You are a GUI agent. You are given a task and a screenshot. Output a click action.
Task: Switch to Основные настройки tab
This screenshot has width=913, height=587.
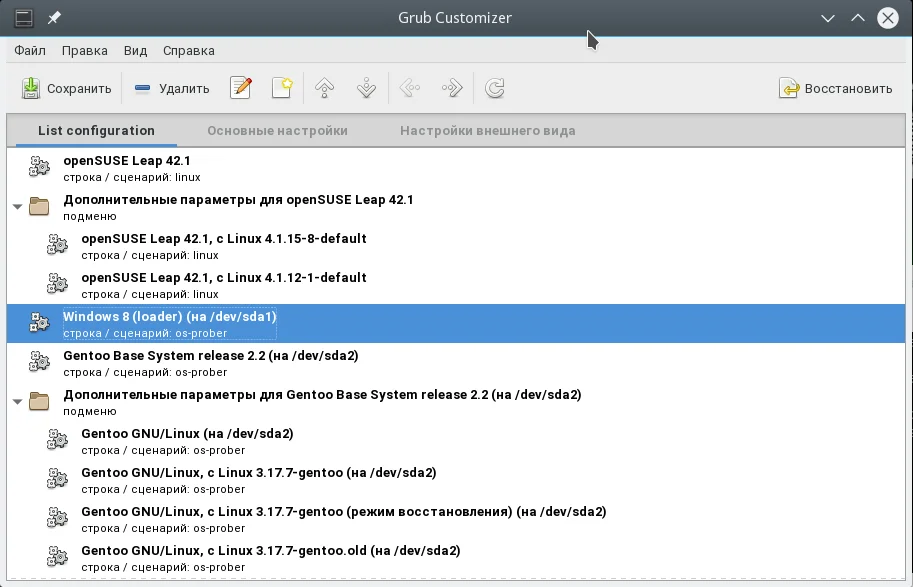click(278, 130)
